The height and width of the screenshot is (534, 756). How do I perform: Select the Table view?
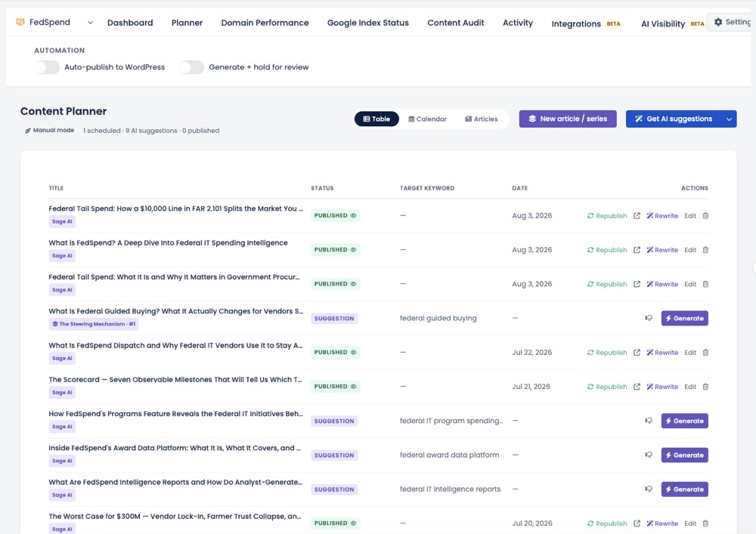coord(376,119)
